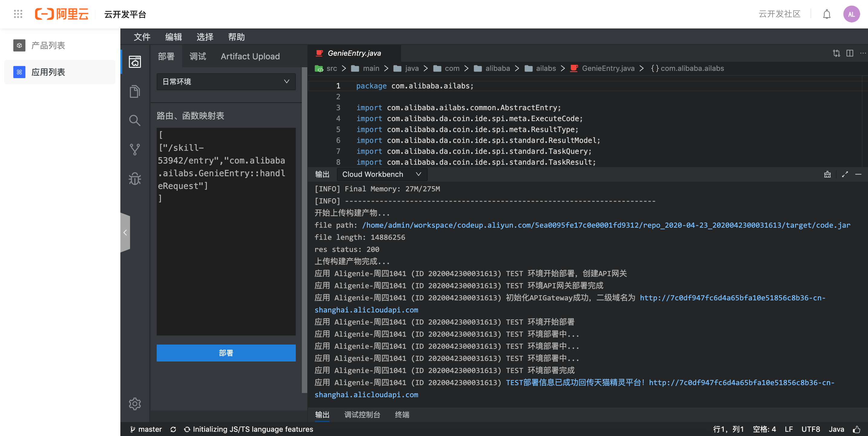Click the blue 部署 deploy button
Screen dimensions: 868x436
[x=226, y=353]
